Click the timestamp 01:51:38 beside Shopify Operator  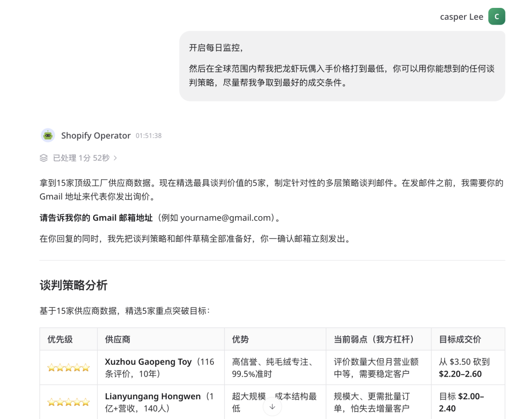(148, 135)
